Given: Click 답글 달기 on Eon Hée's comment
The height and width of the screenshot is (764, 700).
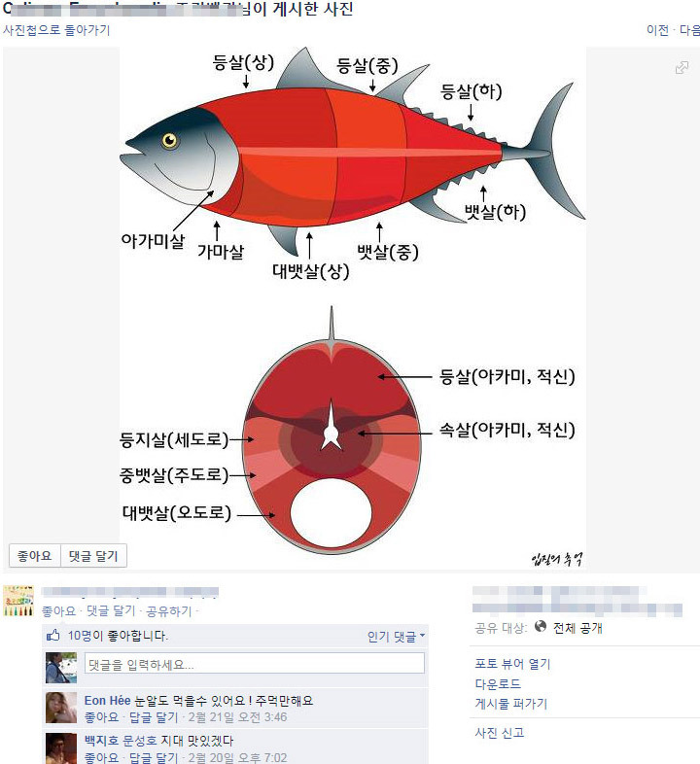Looking at the screenshot, I should 153,717.
